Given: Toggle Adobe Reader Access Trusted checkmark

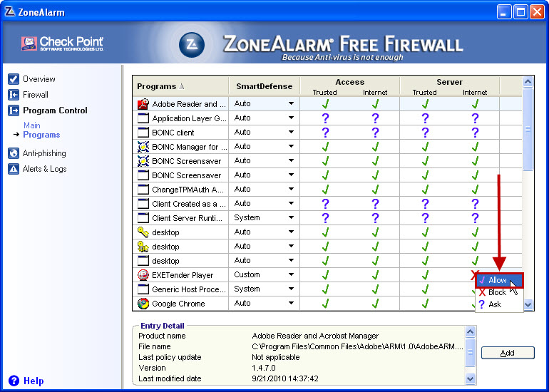Looking at the screenshot, I should [325, 104].
